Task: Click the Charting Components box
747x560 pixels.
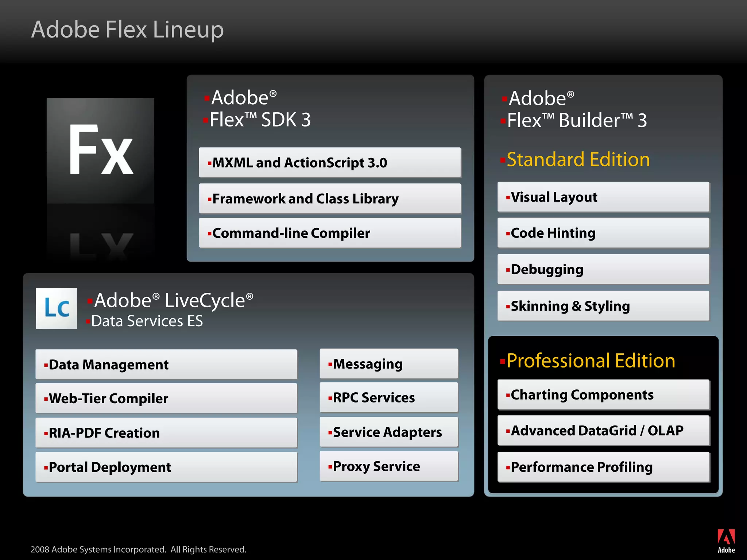Action: (x=603, y=394)
